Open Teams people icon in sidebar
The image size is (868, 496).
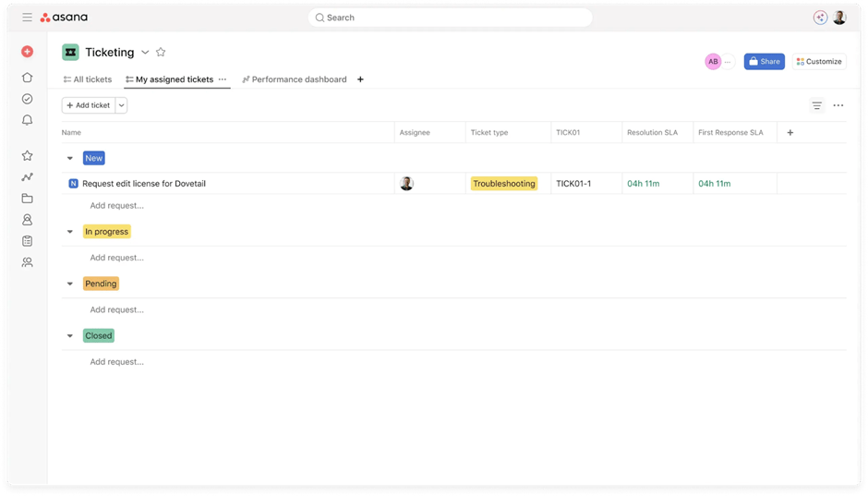point(27,262)
